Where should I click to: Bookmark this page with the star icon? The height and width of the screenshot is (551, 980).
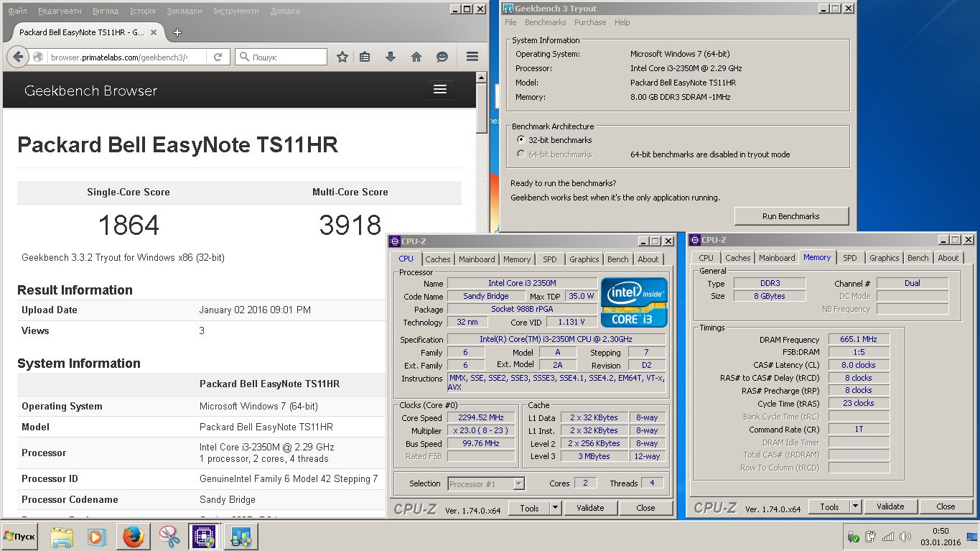342,57
